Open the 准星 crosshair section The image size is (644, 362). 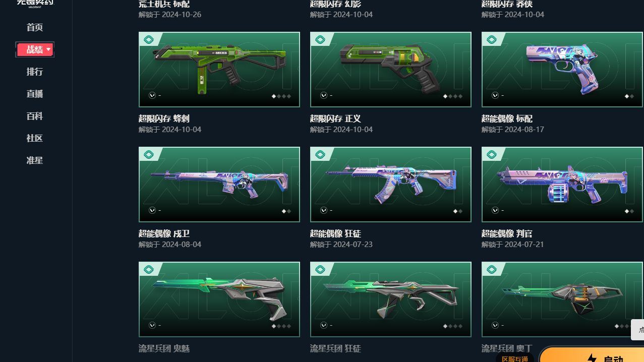click(x=35, y=160)
